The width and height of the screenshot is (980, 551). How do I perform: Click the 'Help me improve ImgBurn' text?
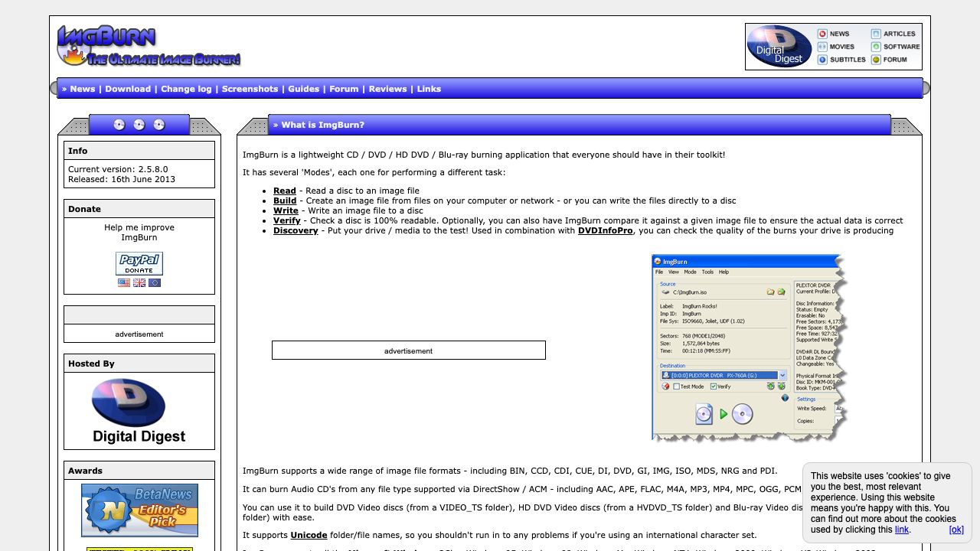click(x=139, y=233)
